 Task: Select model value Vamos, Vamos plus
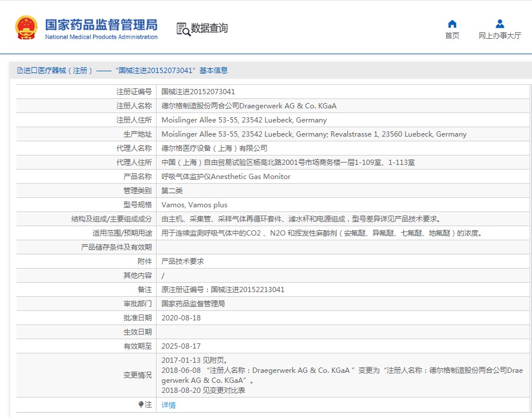point(194,205)
